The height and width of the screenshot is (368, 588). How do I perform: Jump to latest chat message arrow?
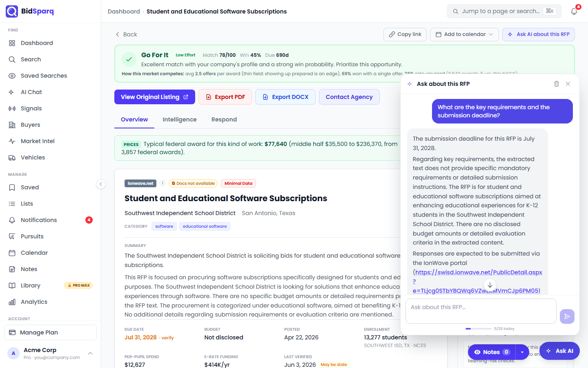pos(490,285)
